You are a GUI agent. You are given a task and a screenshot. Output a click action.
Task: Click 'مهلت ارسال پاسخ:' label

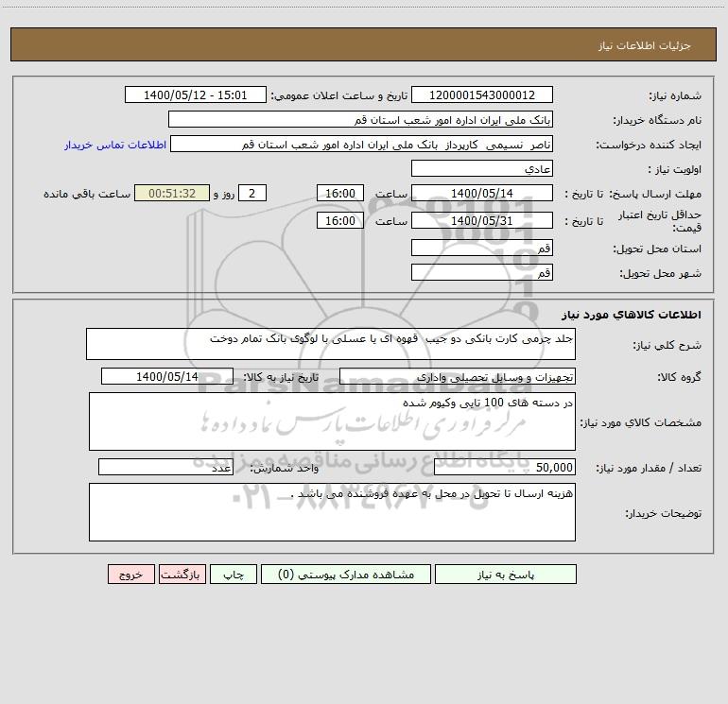pos(655,194)
